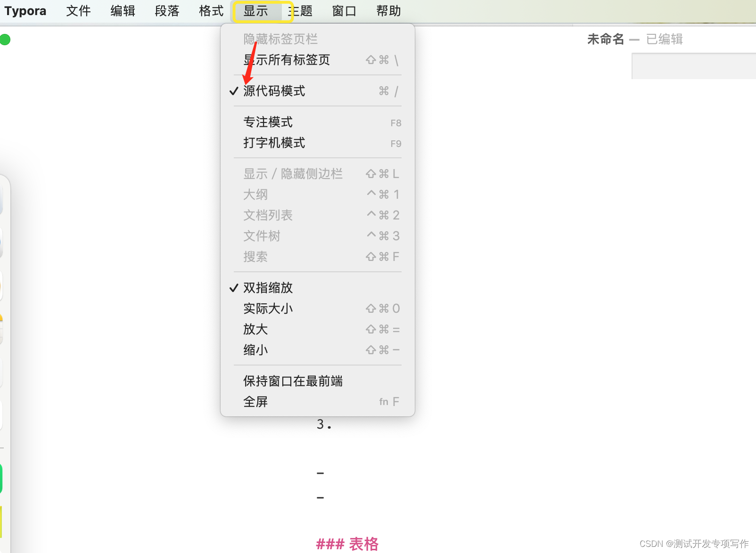Choose 实际大小 to reset zoom
Image resolution: width=756 pixels, height=553 pixels.
point(318,309)
